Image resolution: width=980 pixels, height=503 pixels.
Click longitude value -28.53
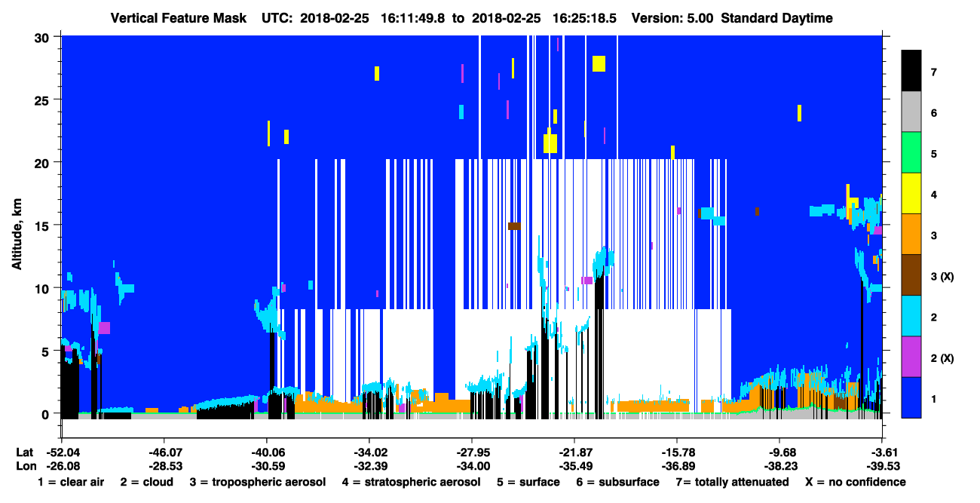pyautogui.click(x=164, y=466)
